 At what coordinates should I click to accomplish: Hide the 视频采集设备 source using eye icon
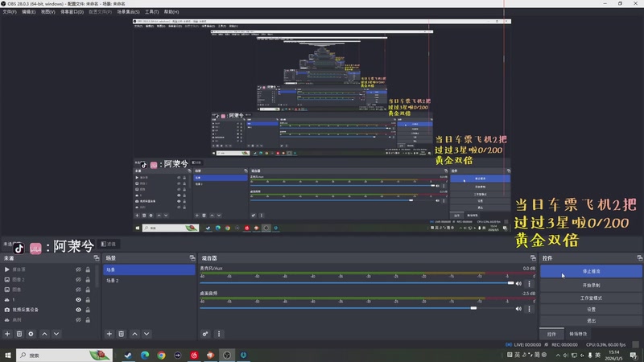tap(78, 310)
